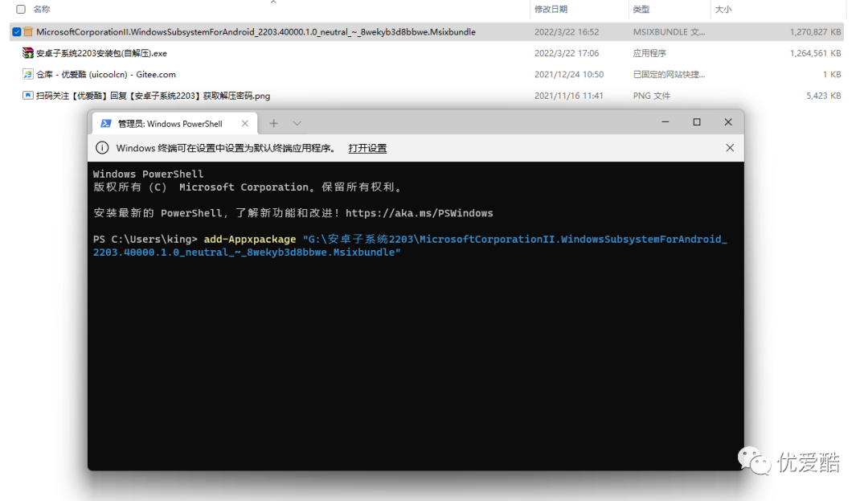Click the size 1 KB
This screenshot has height=501, width=868.
click(x=832, y=74)
